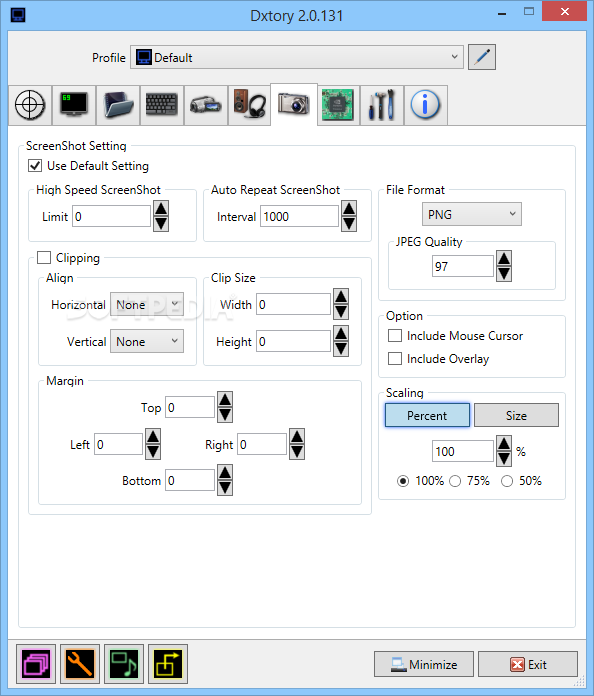Click the Exit button

tap(528, 664)
